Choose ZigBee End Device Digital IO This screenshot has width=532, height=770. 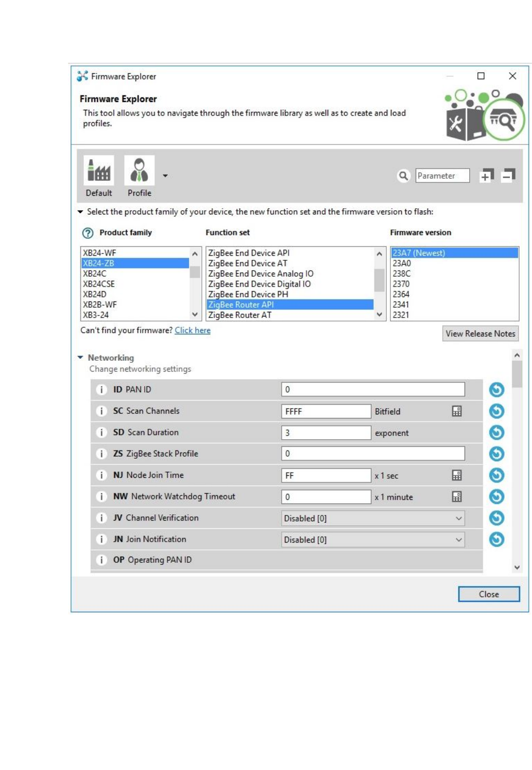point(290,283)
